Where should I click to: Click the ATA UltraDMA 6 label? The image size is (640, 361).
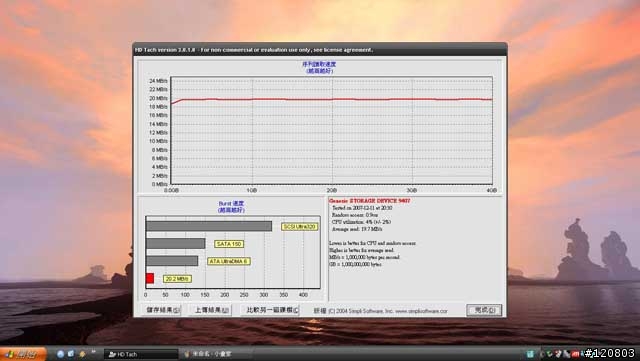tap(229, 261)
